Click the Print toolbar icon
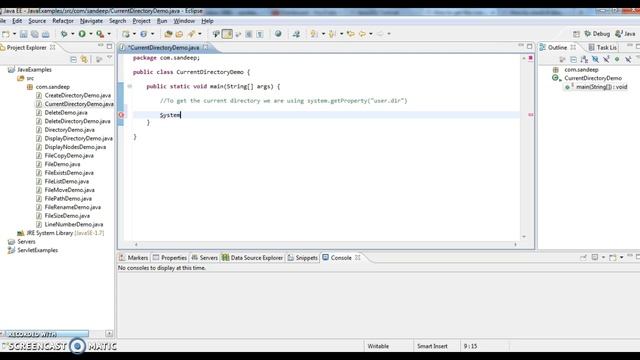640x360 pixels. (x=46, y=34)
